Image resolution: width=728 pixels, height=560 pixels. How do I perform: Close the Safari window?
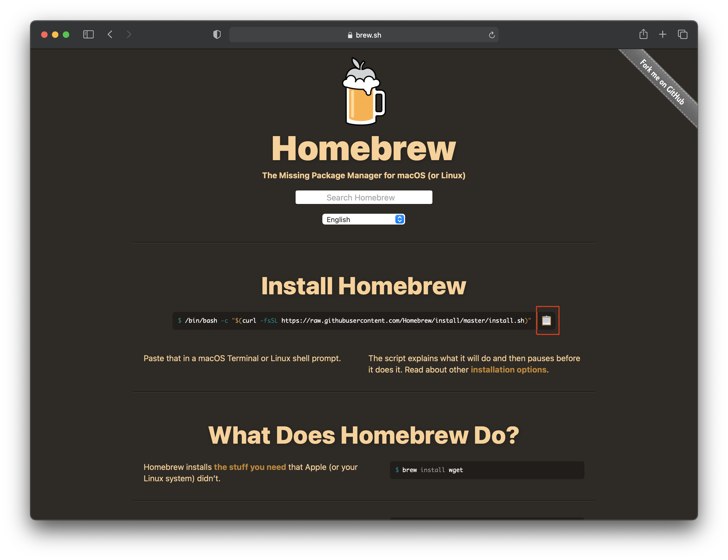click(44, 35)
